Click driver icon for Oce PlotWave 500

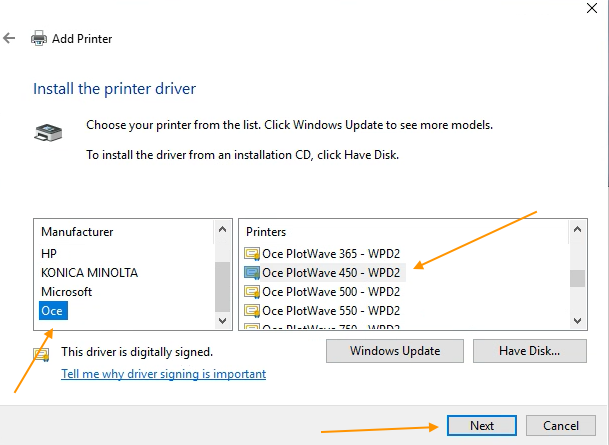coord(252,292)
